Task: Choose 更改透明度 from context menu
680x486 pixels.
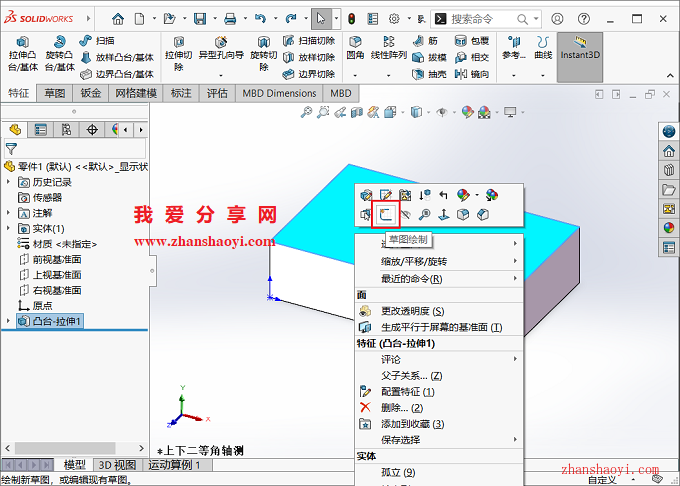Action: tap(412, 311)
